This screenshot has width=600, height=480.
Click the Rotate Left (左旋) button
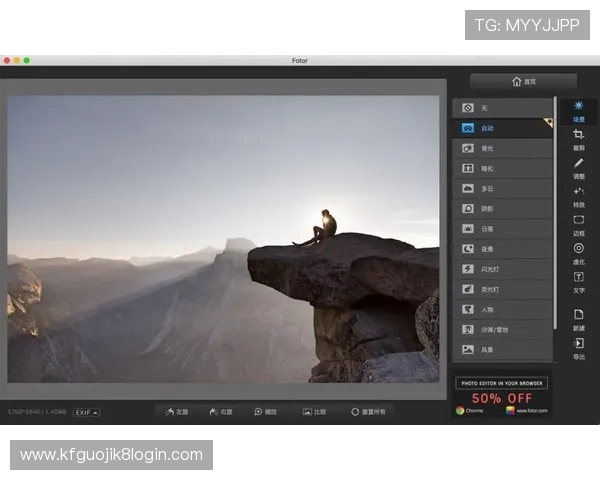177,411
